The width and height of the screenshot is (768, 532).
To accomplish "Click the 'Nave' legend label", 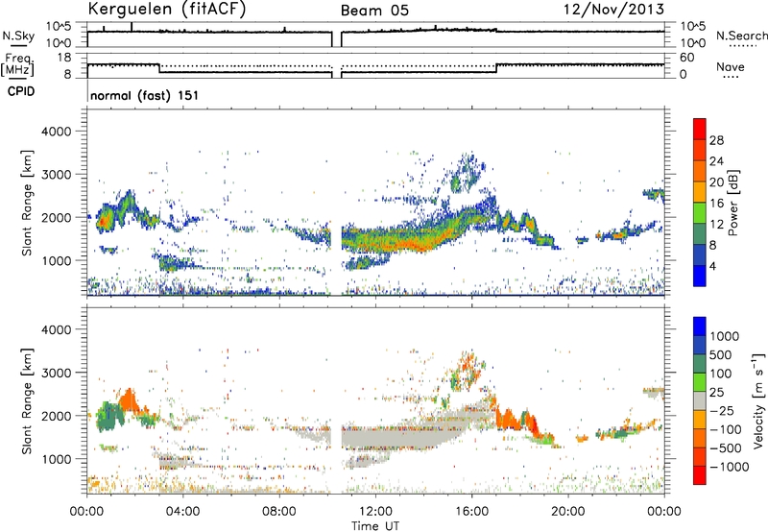I will (x=731, y=66).
